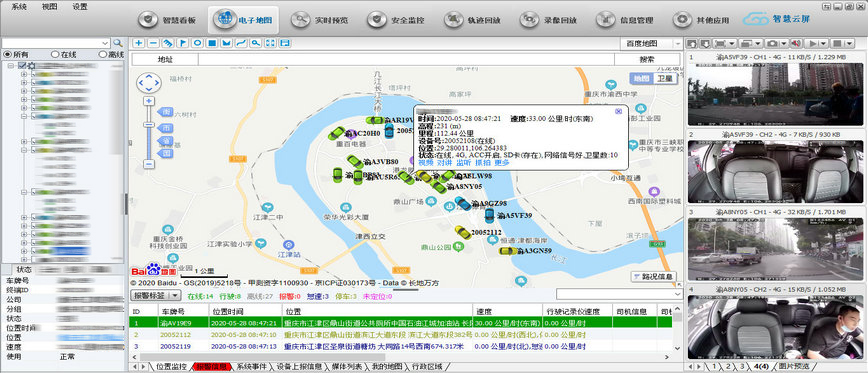The width and height of the screenshot is (868, 373).
Task: Click the 视频 link in popup
Action: click(426, 163)
